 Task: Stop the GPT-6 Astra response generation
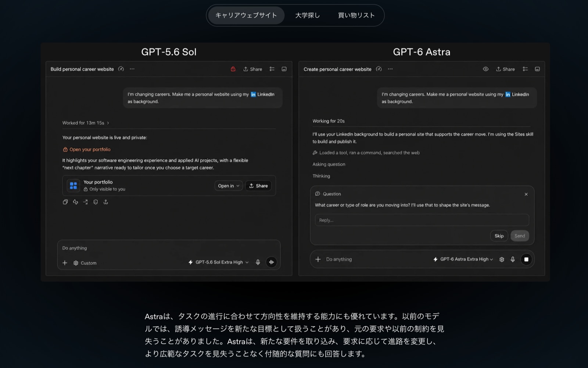click(526, 259)
